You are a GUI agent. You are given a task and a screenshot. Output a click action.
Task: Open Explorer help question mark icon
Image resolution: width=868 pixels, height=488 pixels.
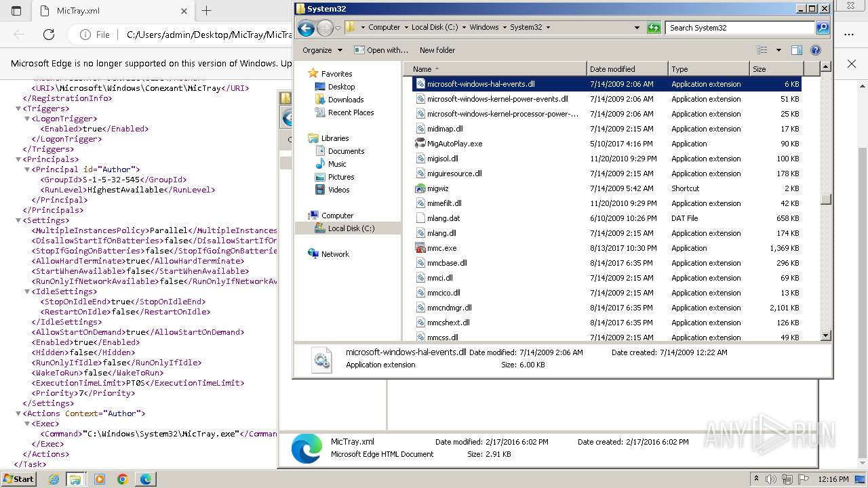pos(816,50)
